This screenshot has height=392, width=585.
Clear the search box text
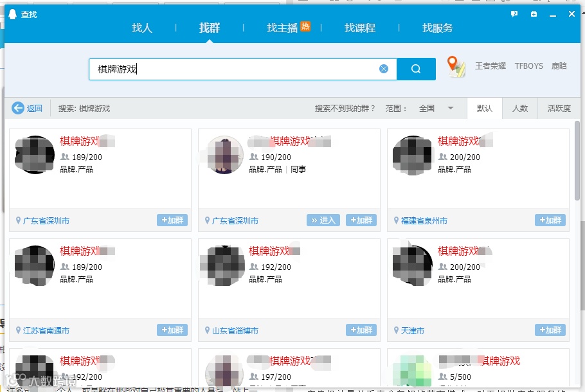pyautogui.click(x=384, y=69)
